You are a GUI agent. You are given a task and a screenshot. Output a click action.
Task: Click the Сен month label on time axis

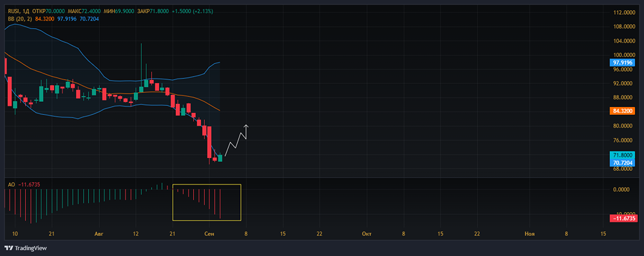pyautogui.click(x=209, y=234)
